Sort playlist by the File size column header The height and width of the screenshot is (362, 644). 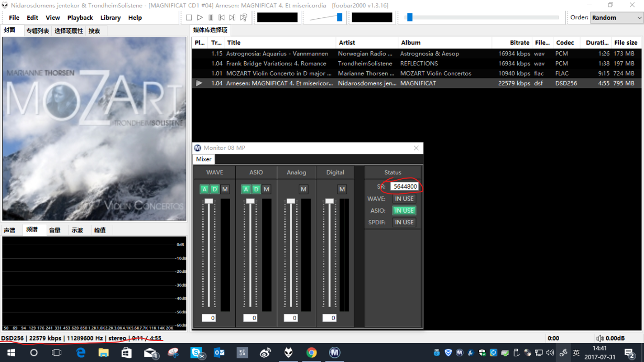(x=626, y=43)
